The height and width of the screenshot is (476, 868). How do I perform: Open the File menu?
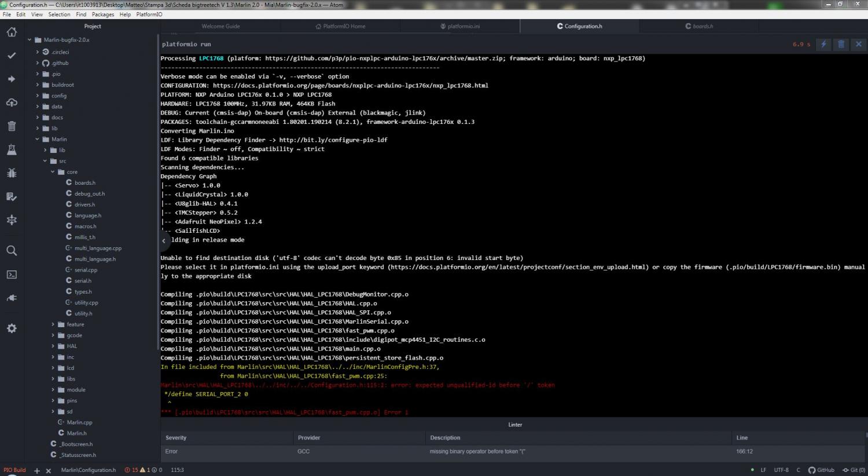[x=7, y=14]
